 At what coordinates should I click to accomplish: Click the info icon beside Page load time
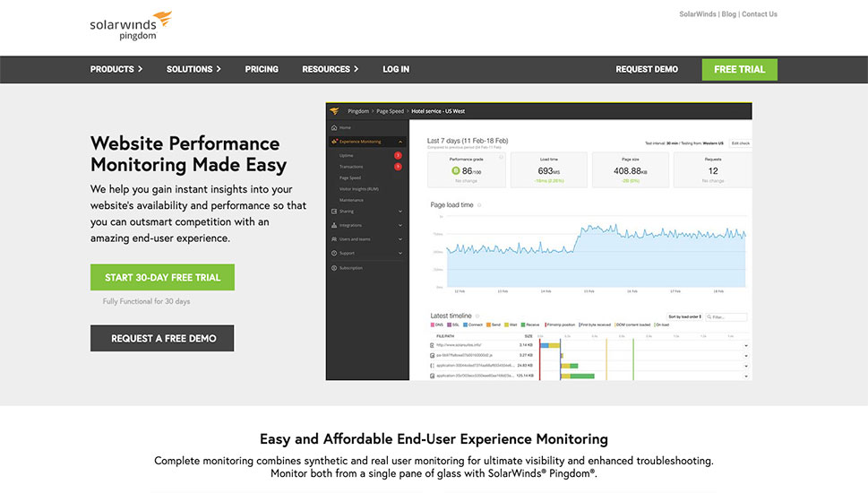[x=479, y=205]
